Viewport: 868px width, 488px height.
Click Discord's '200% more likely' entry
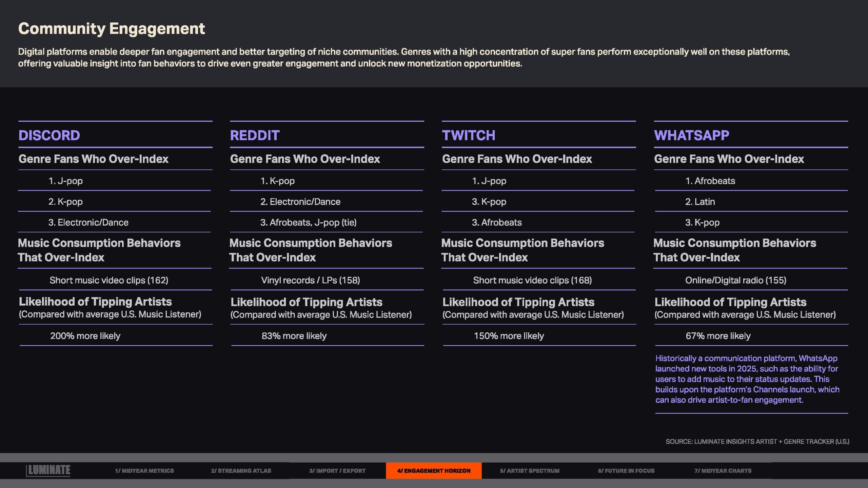click(85, 336)
